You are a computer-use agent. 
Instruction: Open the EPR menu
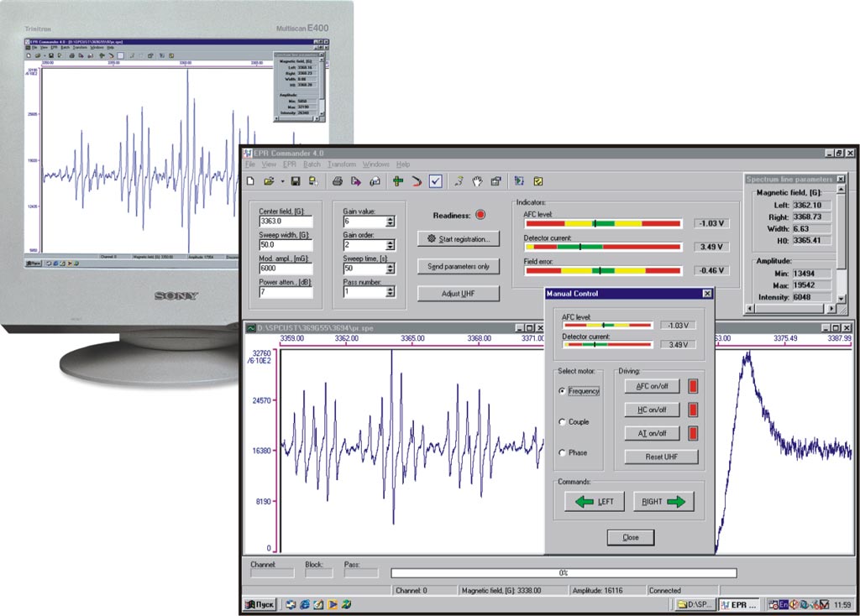pyautogui.click(x=290, y=164)
